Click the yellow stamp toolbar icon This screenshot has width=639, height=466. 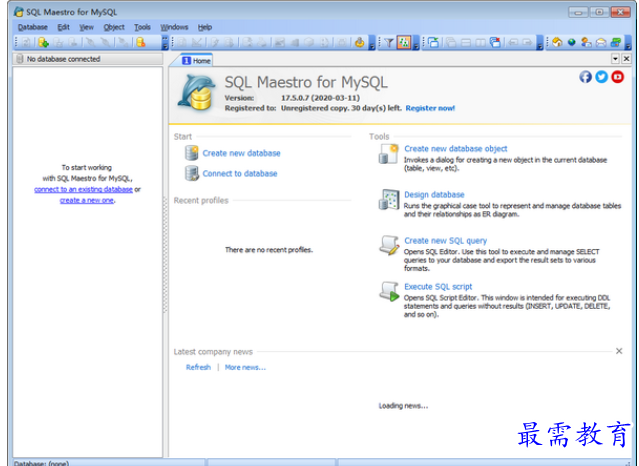click(359, 42)
